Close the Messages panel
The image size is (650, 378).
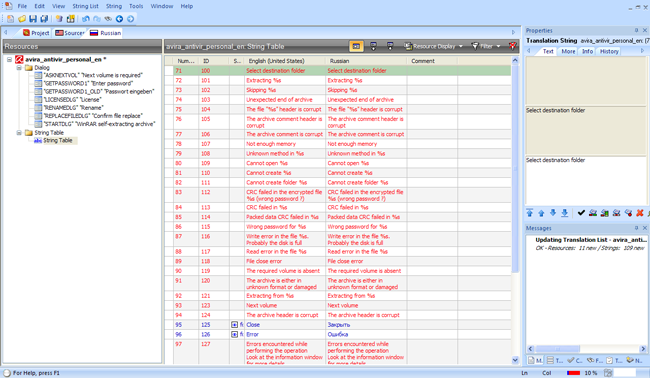tap(645, 228)
